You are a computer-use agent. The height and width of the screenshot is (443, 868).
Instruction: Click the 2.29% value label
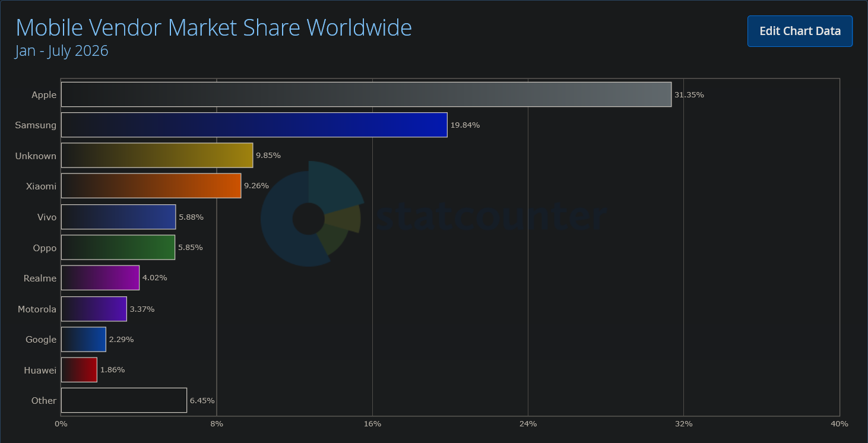coord(122,340)
